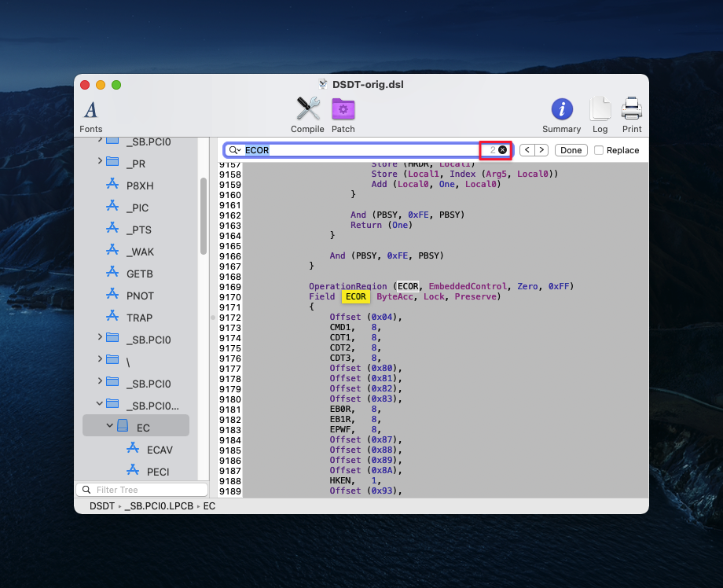Select the _WAK method item
This screenshot has height=588, width=723.
tap(139, 252)
